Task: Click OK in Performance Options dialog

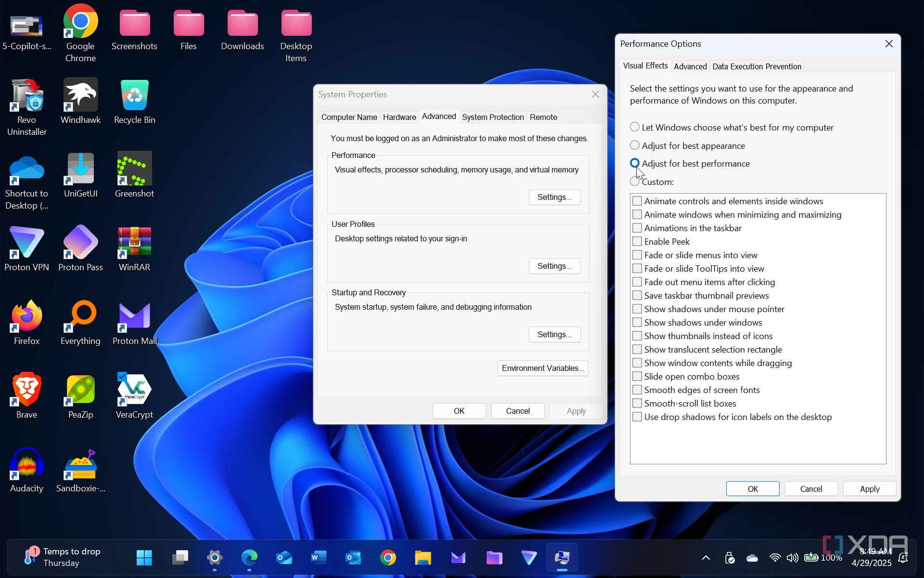Action: pos(753,489)
